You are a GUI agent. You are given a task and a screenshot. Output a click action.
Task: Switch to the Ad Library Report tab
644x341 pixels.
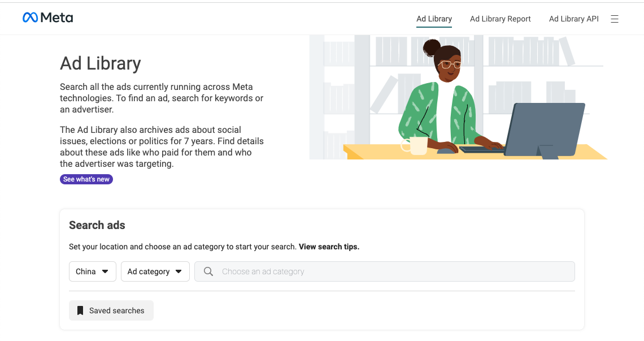500,19
